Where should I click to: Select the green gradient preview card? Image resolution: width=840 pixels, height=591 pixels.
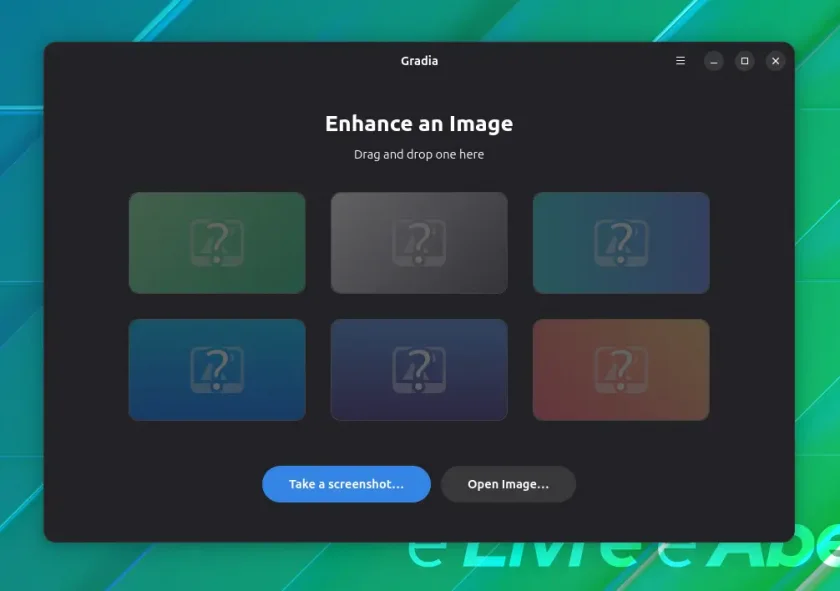pos(217,243)
